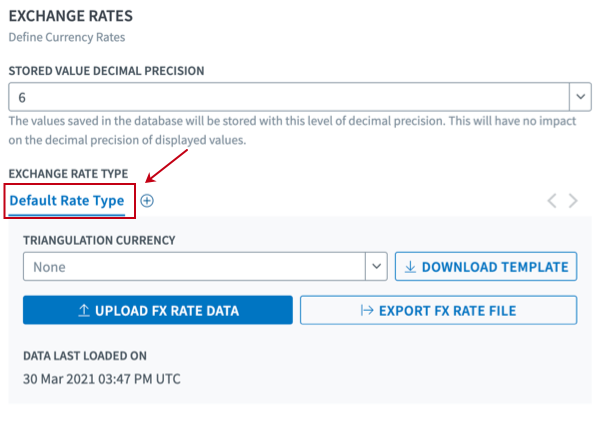Viewport: 600px width, 424px height.
Task: Expand the decimal precision dropdown chevron
Action: coord(580,96)
